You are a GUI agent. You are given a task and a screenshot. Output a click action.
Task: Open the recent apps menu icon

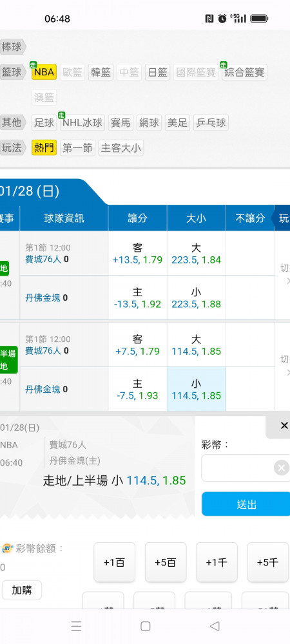[x=76, y=626]
